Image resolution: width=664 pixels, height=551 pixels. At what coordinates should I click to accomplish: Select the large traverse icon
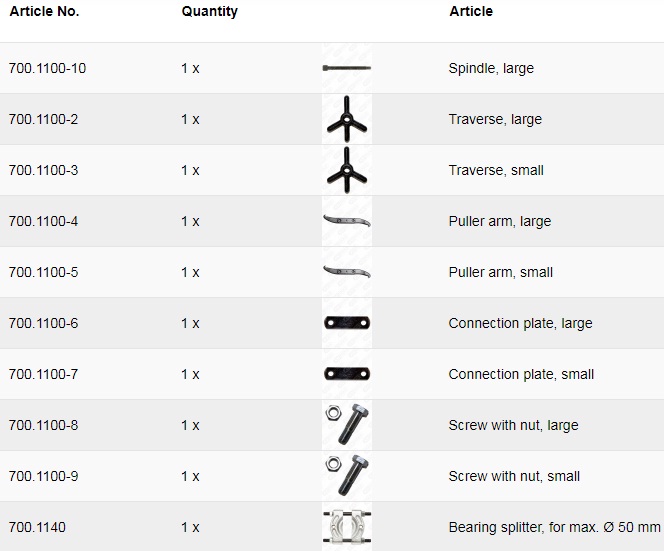click(347, 120)
